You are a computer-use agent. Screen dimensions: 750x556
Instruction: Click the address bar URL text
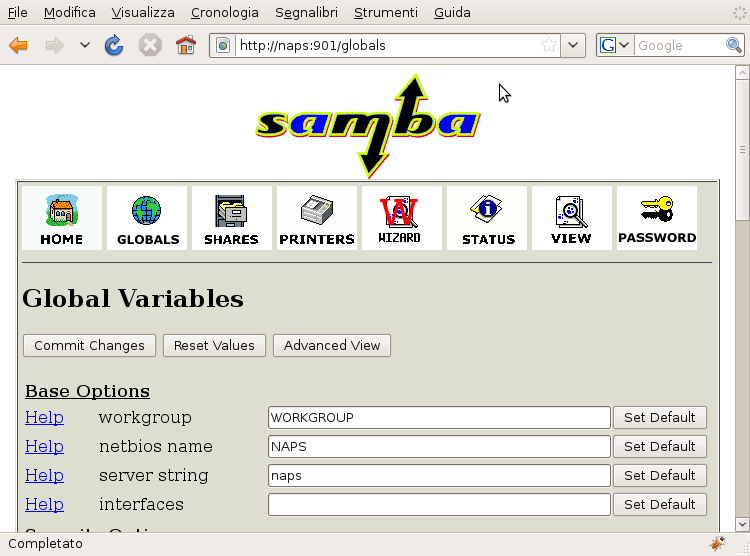pos(312,45)
